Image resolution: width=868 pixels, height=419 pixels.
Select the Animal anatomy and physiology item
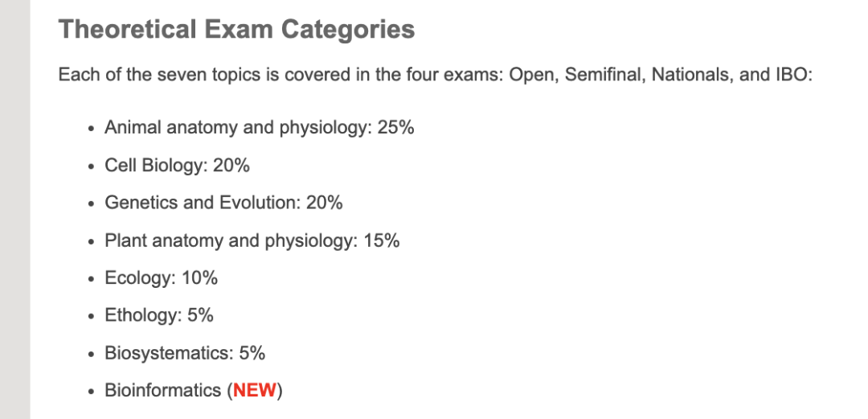[x=259, y=128]
